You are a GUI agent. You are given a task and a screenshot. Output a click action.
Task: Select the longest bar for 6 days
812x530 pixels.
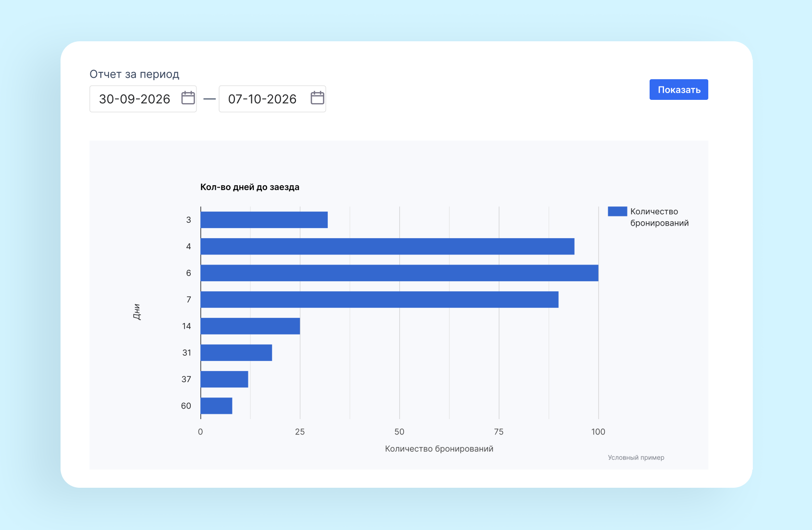point(399,273)
